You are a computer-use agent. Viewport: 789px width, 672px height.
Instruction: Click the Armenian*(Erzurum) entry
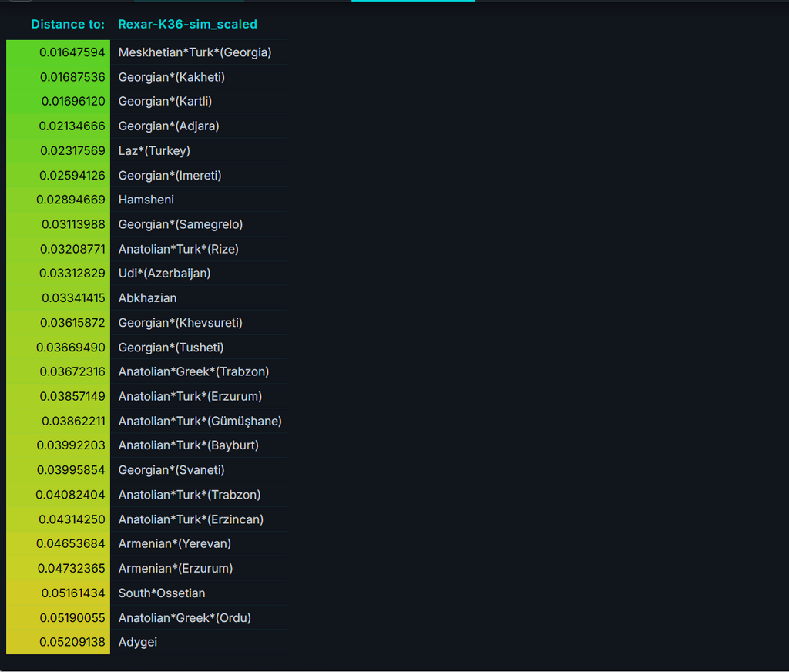(175, 568)
